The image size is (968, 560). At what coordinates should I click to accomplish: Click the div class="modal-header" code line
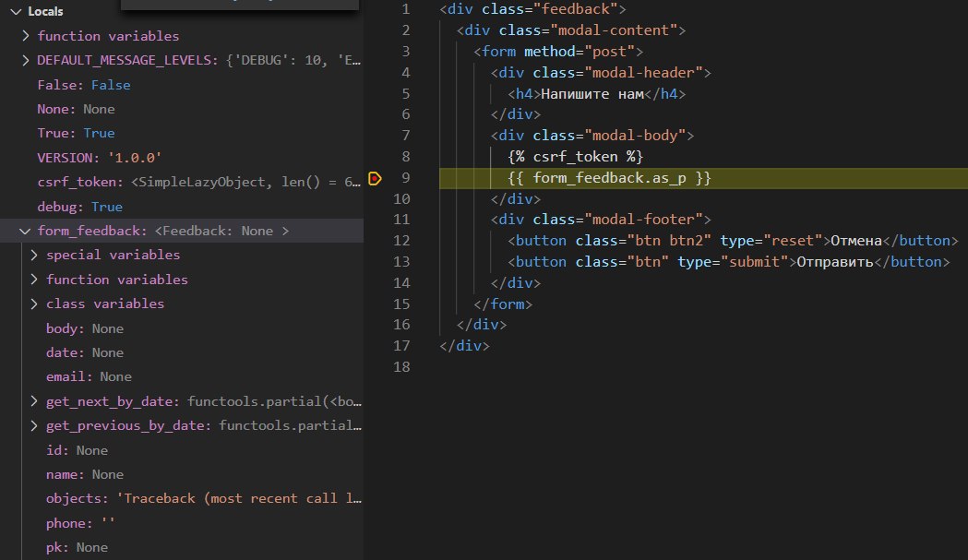[601, 72]
